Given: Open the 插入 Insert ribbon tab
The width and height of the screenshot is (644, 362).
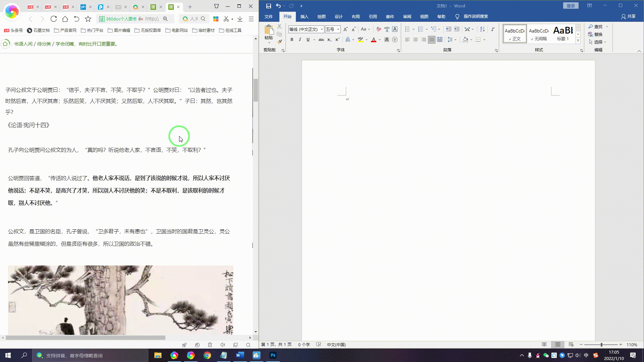Looking at the screenshot, I should [x=304, y=16].
